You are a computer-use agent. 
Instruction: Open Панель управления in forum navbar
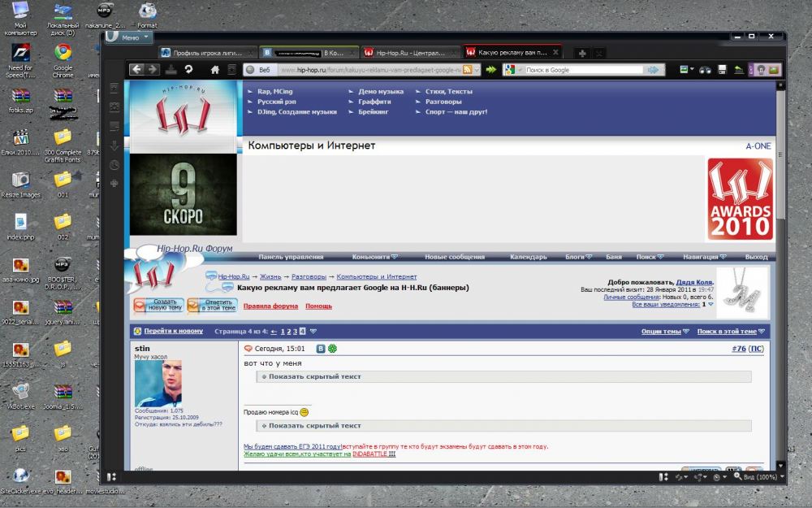pos(291,257)
